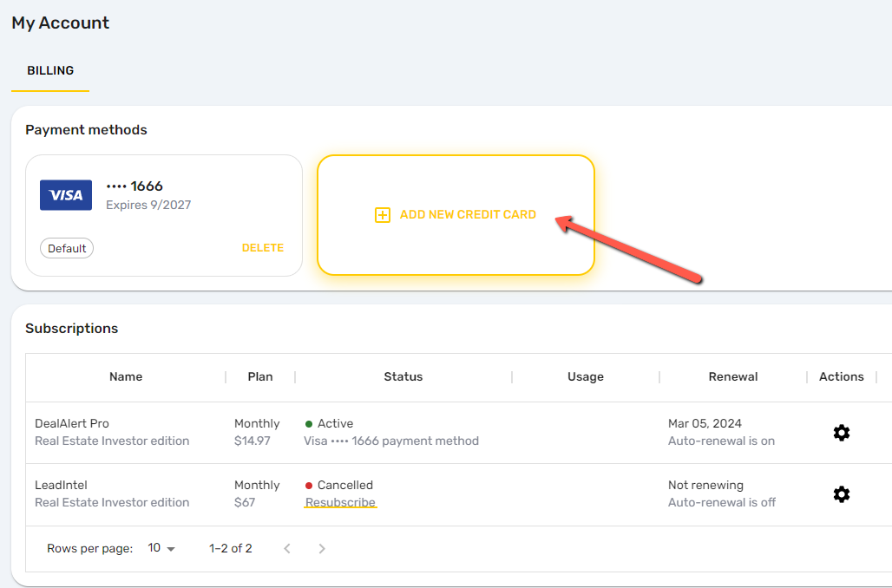Sort by the Name column header
The width and height of the screenshot is (892, 588).
click(x=126, y=376)
